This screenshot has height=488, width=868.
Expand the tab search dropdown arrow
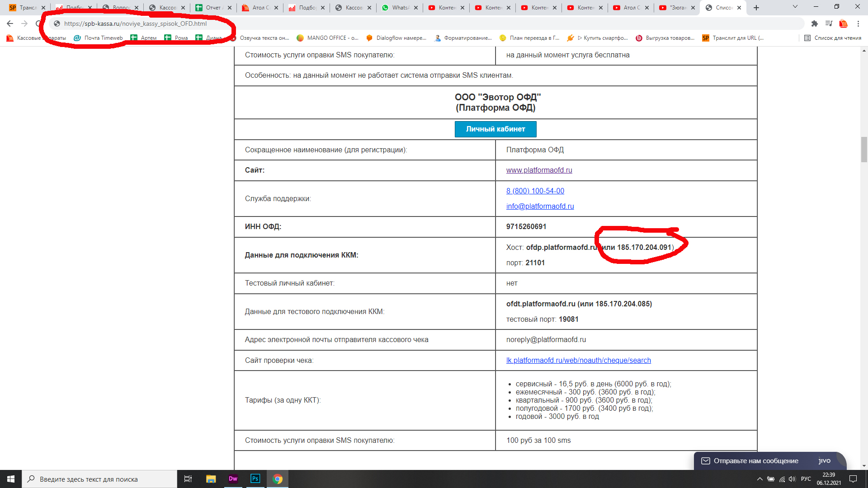[795, 7]
